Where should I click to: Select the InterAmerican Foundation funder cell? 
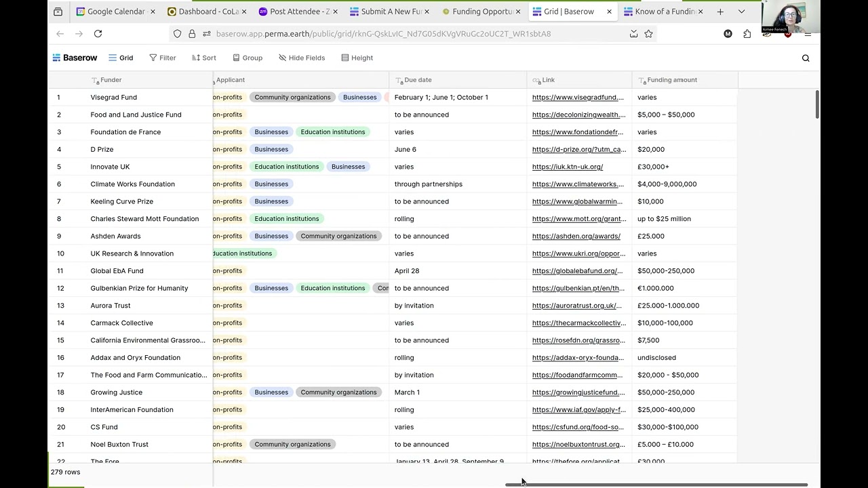coord(131,409)
